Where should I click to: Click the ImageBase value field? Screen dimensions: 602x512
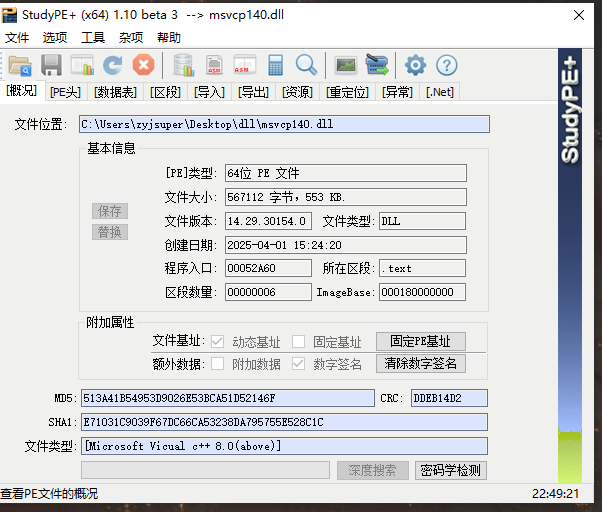coord(422,292)
